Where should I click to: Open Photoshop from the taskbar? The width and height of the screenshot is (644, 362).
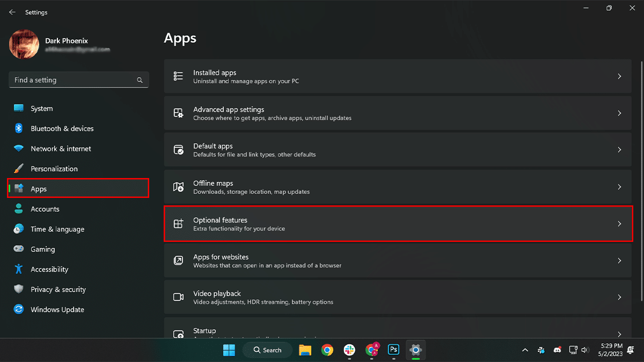point(393,350)
